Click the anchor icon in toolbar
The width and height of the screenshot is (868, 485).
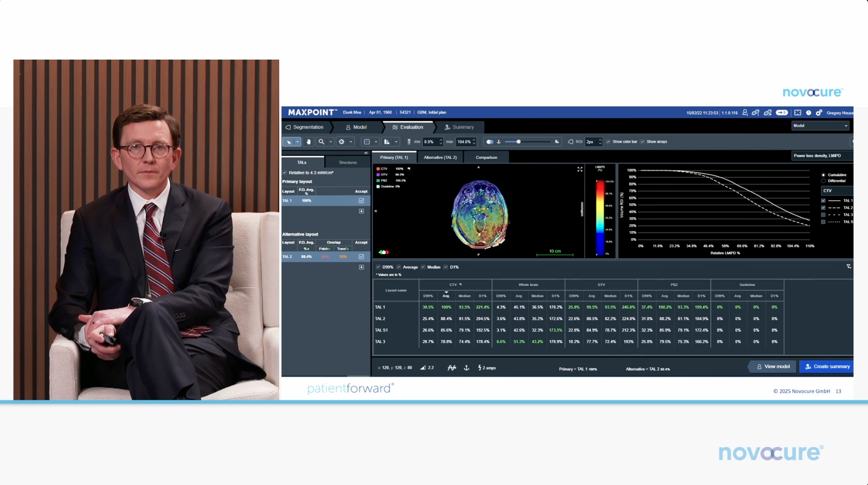tap(499, 142)
